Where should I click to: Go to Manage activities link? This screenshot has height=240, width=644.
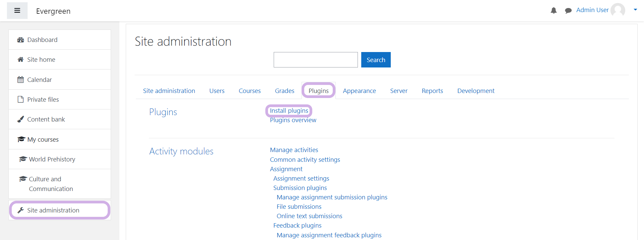click(294, 150)
